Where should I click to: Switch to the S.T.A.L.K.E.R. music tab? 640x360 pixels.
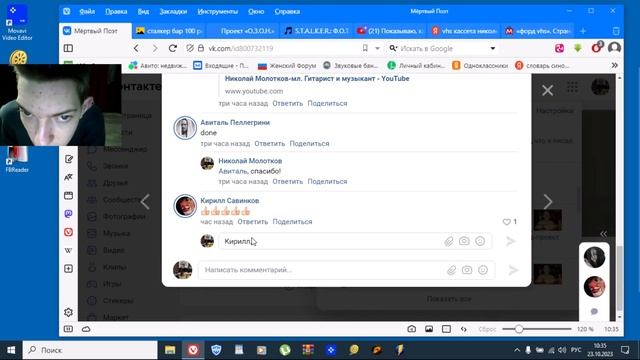[316, 31]
